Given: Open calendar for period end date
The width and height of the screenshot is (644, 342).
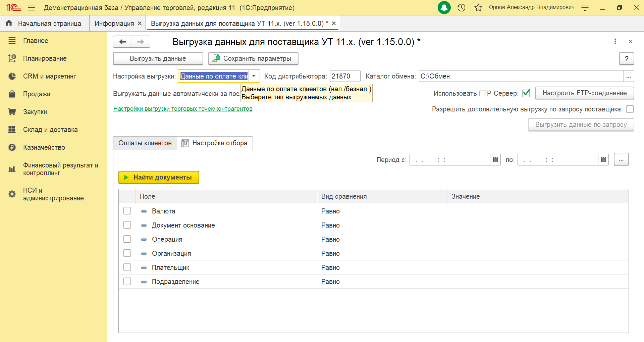Looking at the screenshot, I should coord(603,160).
